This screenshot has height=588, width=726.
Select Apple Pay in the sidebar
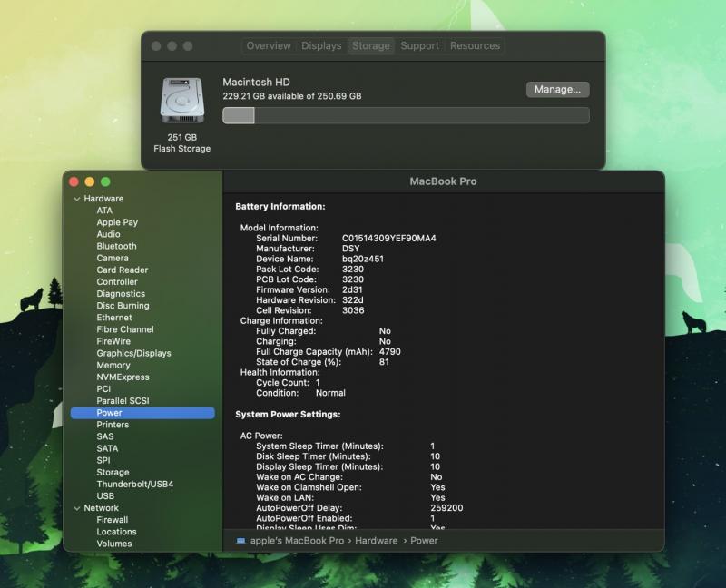(117, 222)
